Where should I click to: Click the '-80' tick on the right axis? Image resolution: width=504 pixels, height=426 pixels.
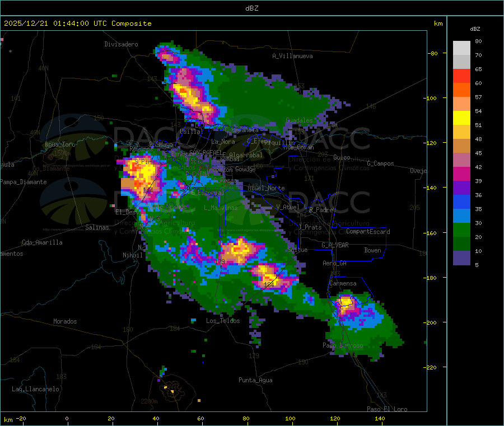tap(432, 53)
